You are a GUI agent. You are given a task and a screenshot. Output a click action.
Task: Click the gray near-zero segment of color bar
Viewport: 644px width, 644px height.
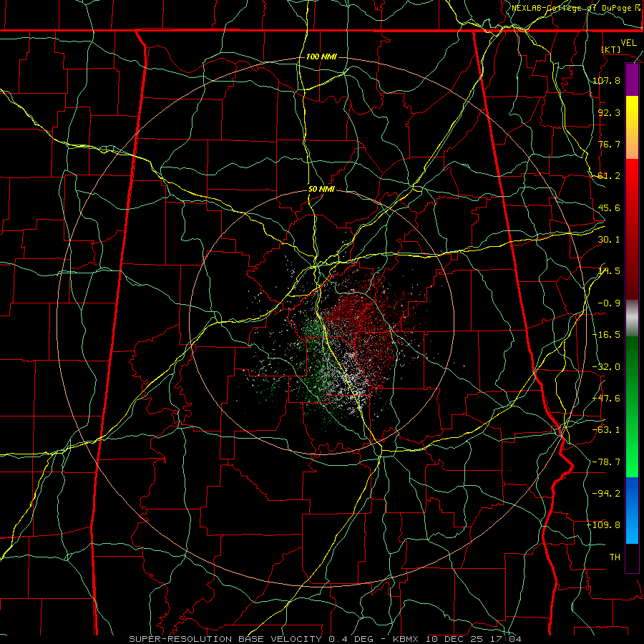(x=632, y=318)
